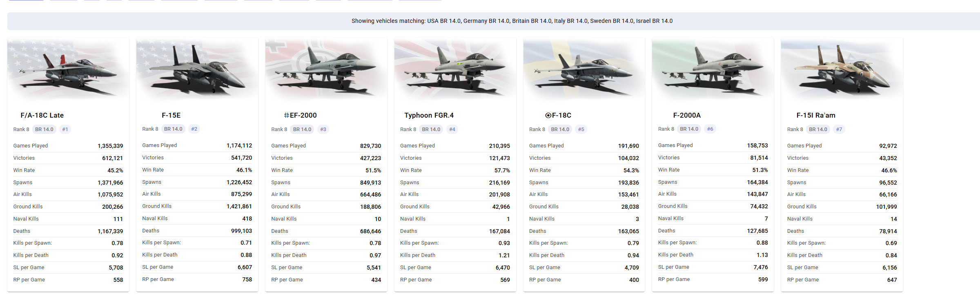Open the F/A-18C Late title link
Image resolution: width=980 pixels, height=299 pixels.
[x=42, y=115]
